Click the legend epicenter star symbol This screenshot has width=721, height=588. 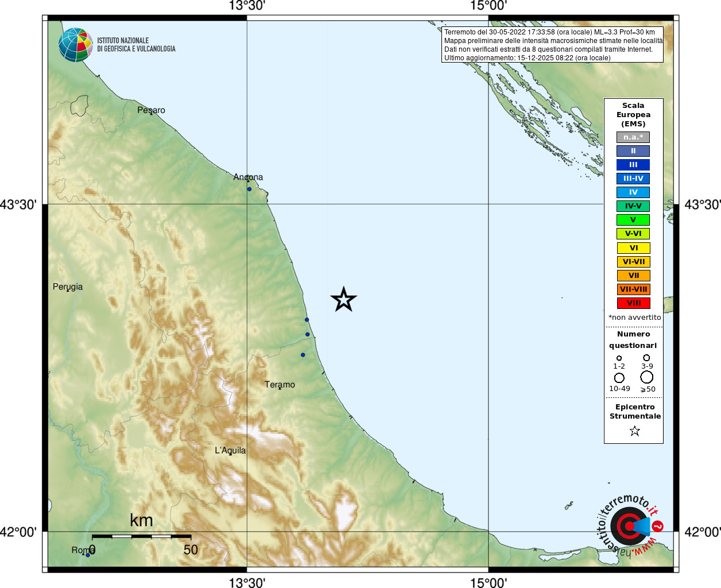[x=635, y=431]
